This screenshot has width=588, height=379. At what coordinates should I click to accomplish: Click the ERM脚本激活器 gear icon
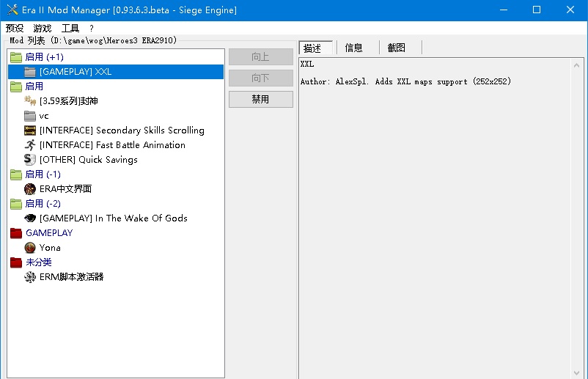(30, 277)
